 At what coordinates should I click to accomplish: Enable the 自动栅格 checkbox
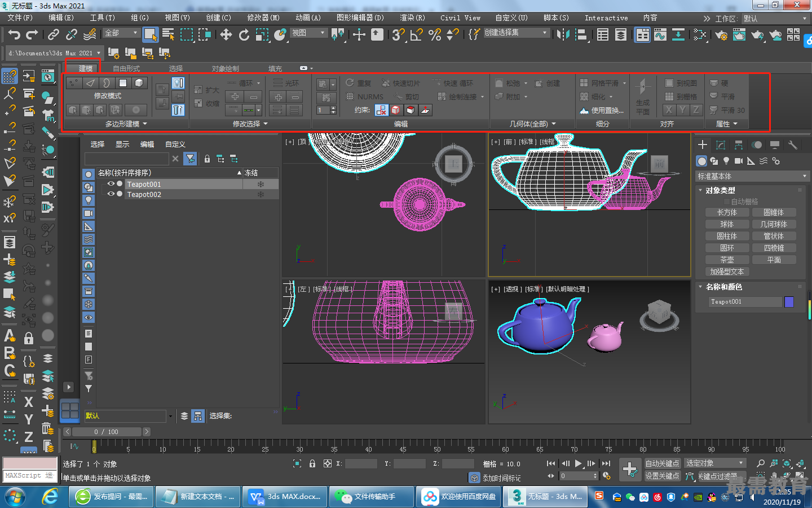727,202
